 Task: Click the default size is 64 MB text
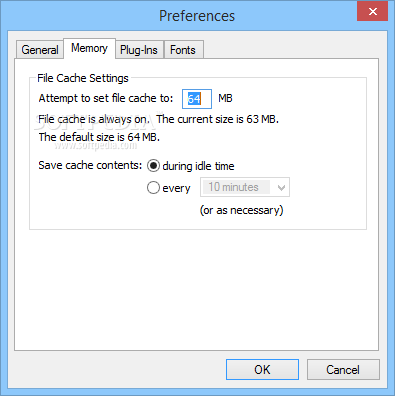[99, 137]
